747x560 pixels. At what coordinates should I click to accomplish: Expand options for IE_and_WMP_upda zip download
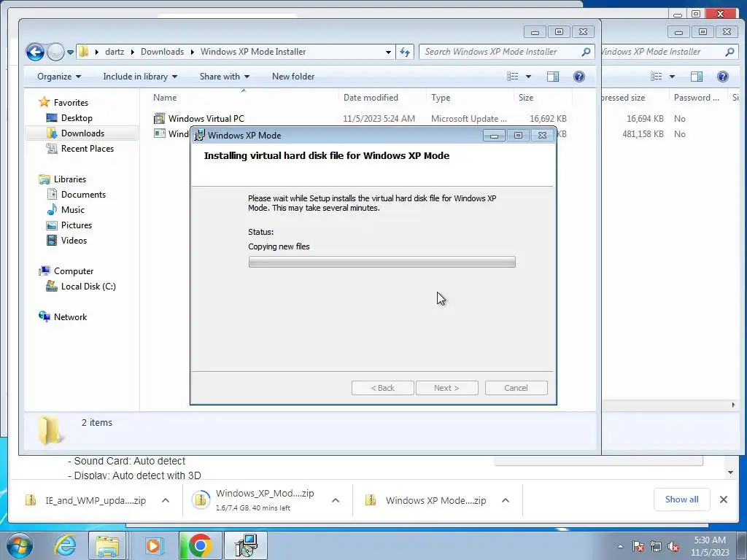tap(166, 500)
